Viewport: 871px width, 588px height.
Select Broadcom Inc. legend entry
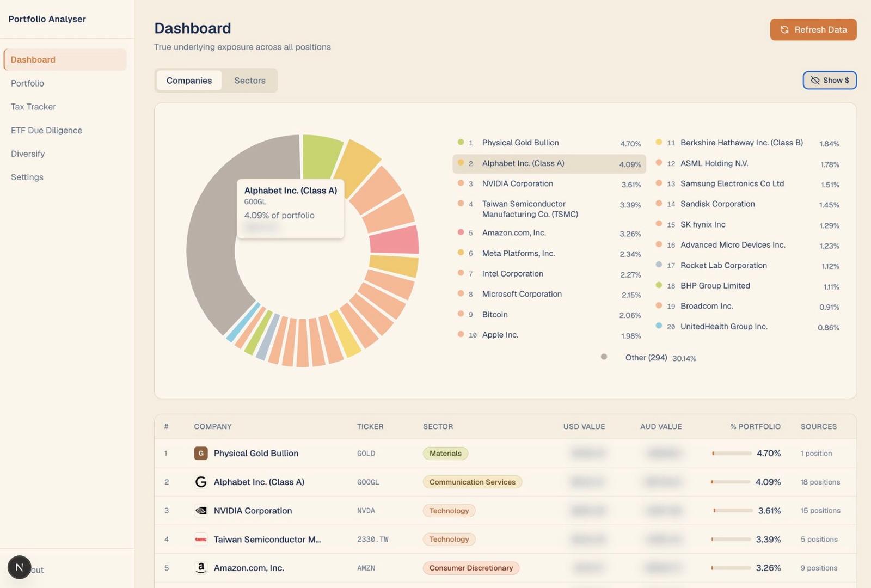(x=747, y=307)
